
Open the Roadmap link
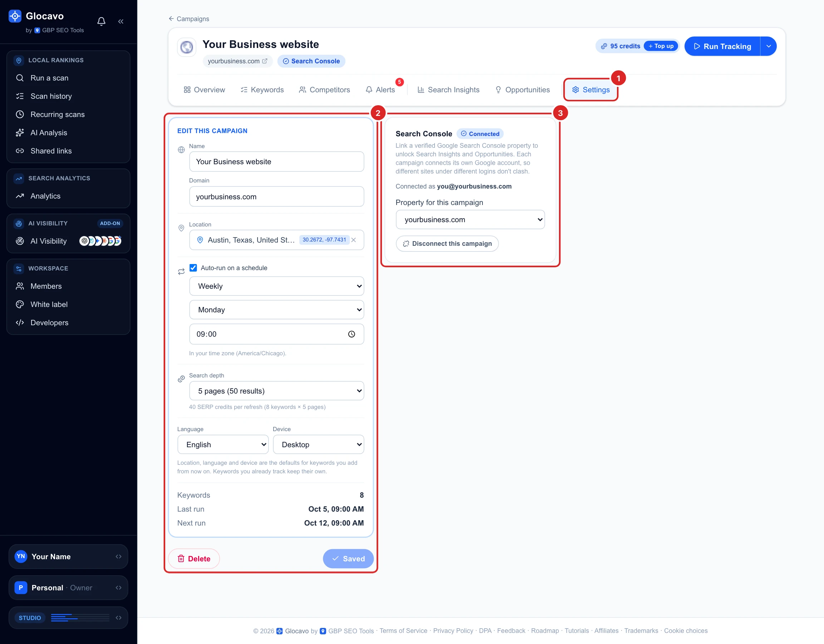point(545,631)
